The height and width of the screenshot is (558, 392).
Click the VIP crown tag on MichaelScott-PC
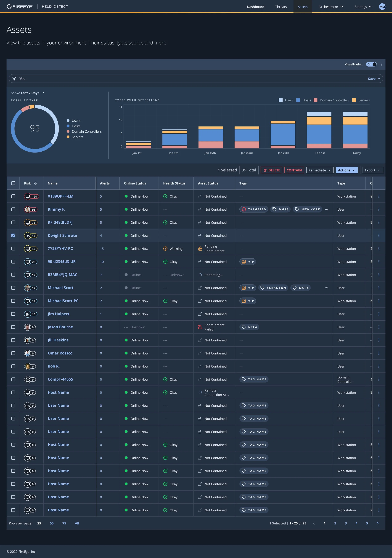click(x=247, y=301)
